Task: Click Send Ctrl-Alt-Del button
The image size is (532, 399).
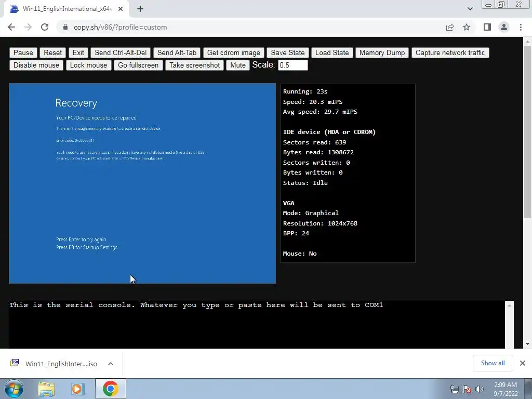Action: (121, 52)
